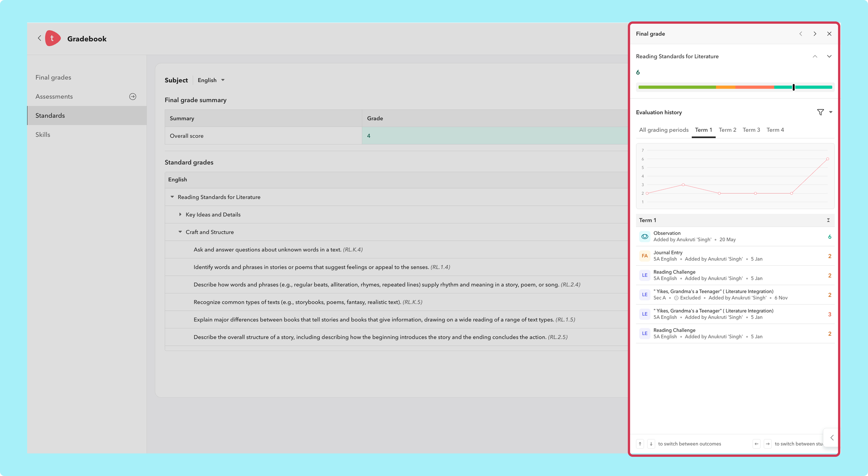Open the Journal Entry evaluation
The image size is (868, 476).
coord(735,256)
